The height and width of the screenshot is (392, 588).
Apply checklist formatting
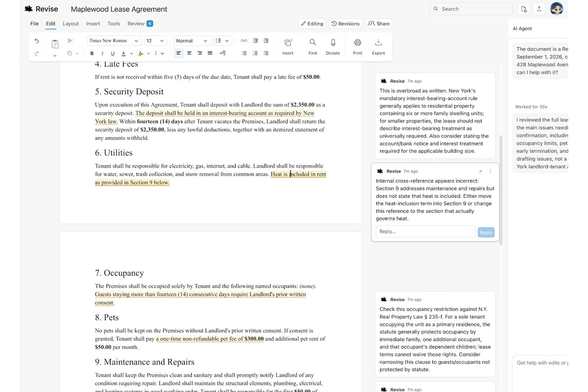(x=266, y=53)
